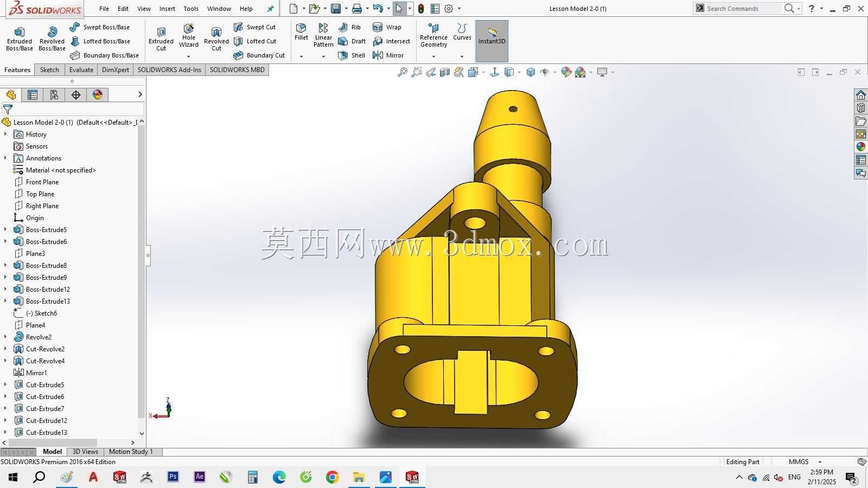The image size is (868, 488).
Task: Open the Linear Pattern dropdown arrow
Action: pos(323,56)
